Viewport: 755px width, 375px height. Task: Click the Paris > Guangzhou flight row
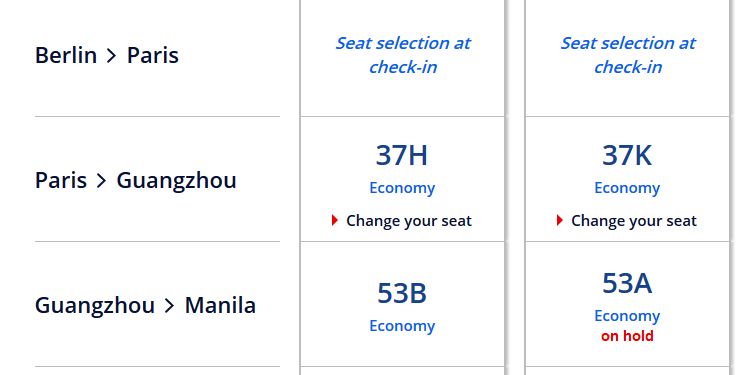[157, 179]
